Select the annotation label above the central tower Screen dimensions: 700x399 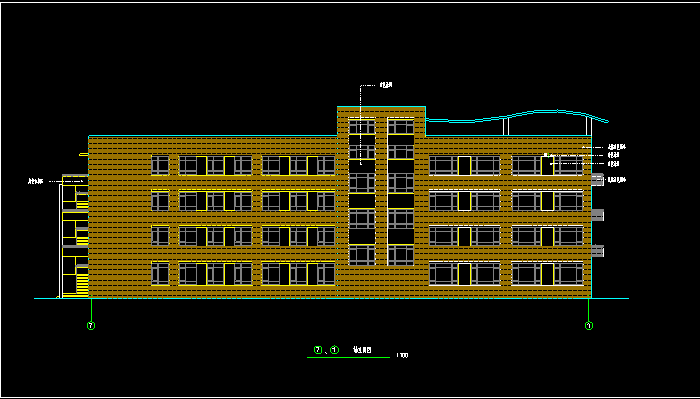point(386,85)
